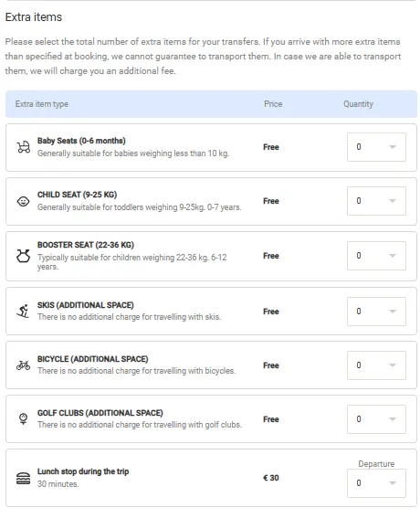Click the €30 lunch stop price
The image size is (420, 518).
tap(271, 478)
